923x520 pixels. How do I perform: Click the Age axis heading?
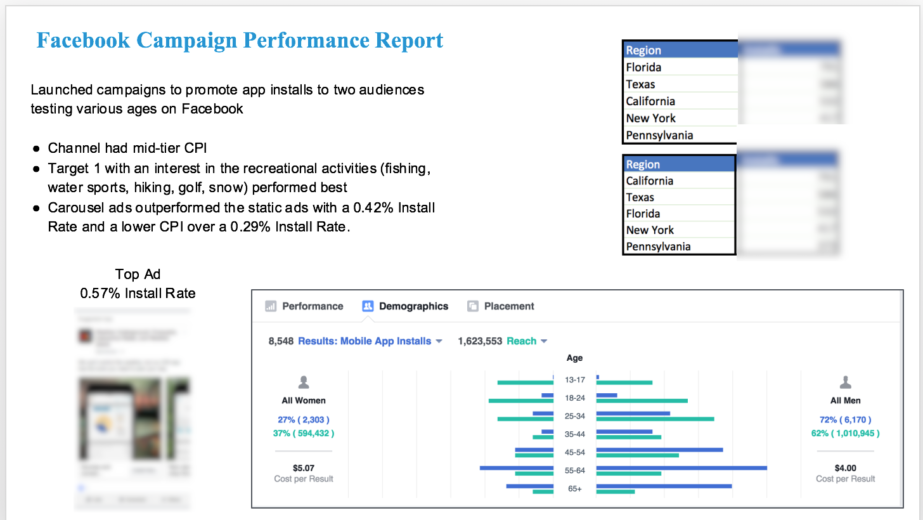click(x=575, y=358)
